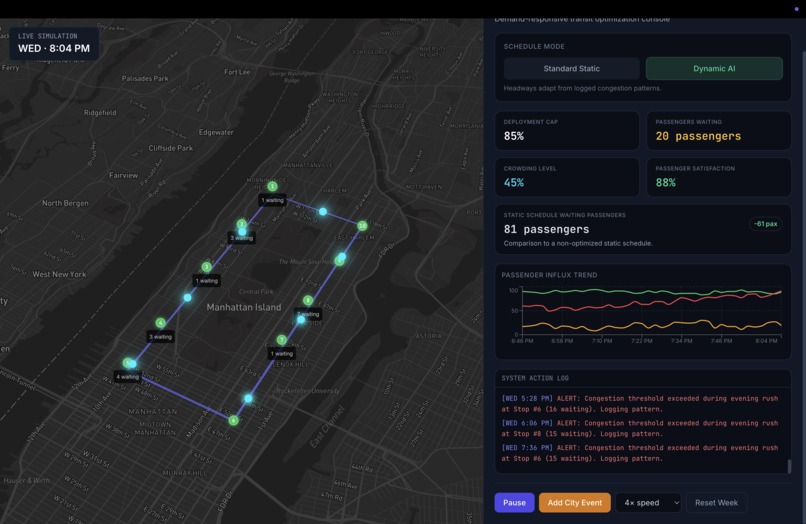Click the Fort Lee map label
This screenshot has height=524, width=806.
click(x=237, y=72)
